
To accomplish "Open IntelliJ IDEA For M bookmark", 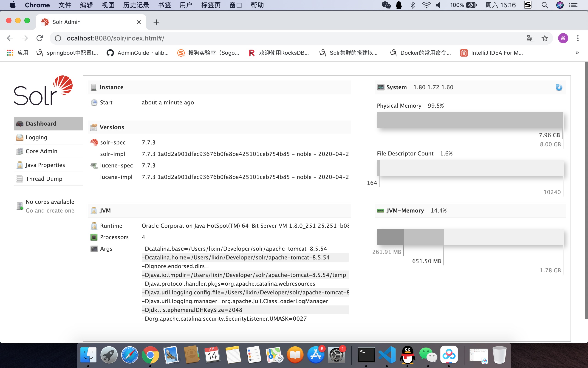I will (492, 53).
